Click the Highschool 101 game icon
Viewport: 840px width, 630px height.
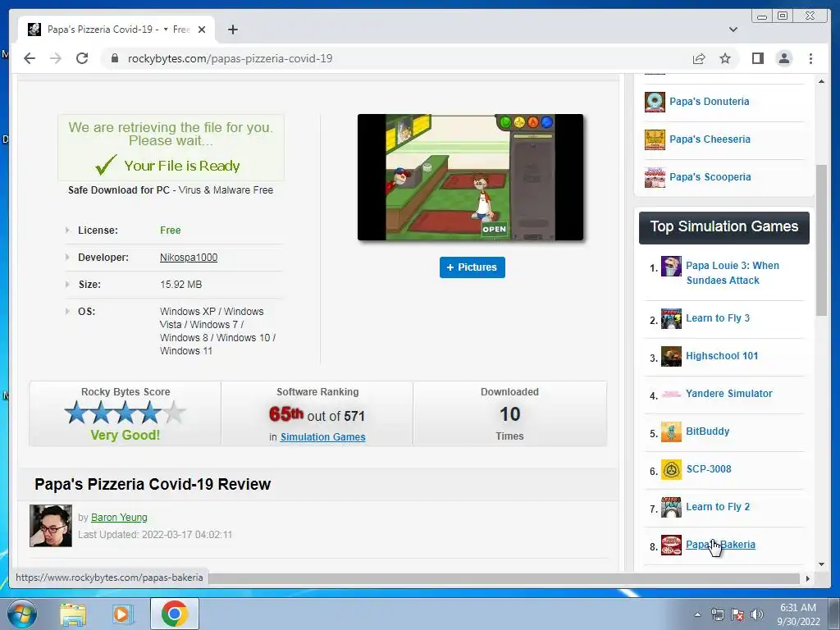(x=671, y=356)
